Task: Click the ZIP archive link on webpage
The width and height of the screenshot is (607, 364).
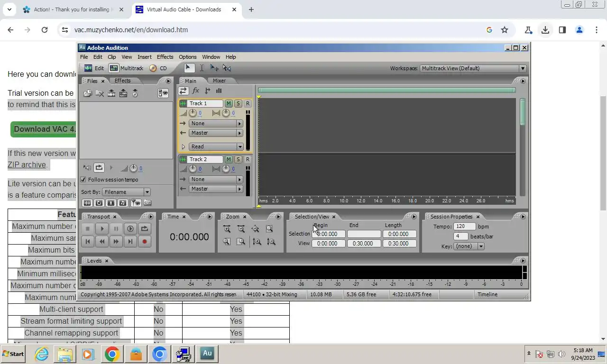Action: 27,165
